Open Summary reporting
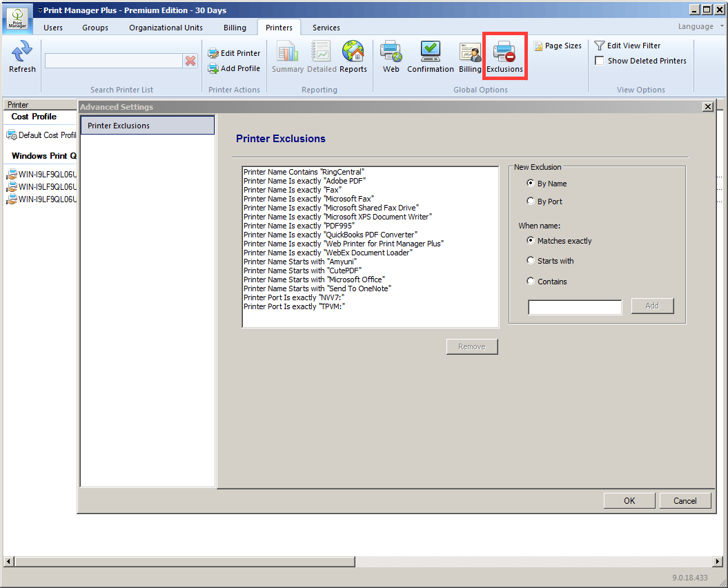This screenshot has height=588, width=728. point(287,57)
